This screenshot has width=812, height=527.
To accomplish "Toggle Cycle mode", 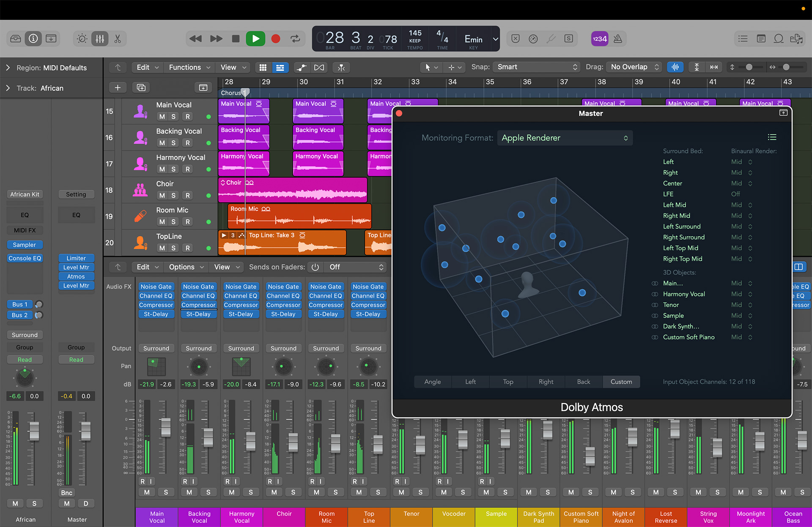I will pyautogui.click(x=295, y=39).
